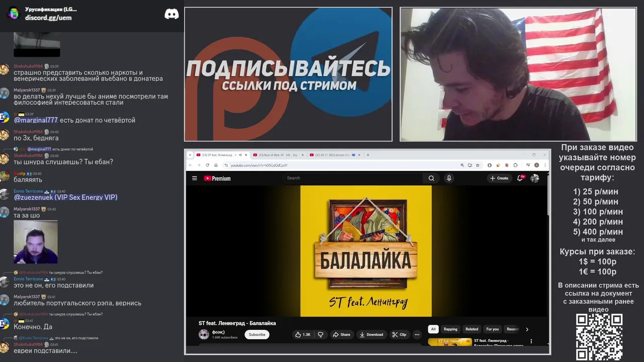
Task: Click message 'баляяять' in chat
Action: click(28, 179)
